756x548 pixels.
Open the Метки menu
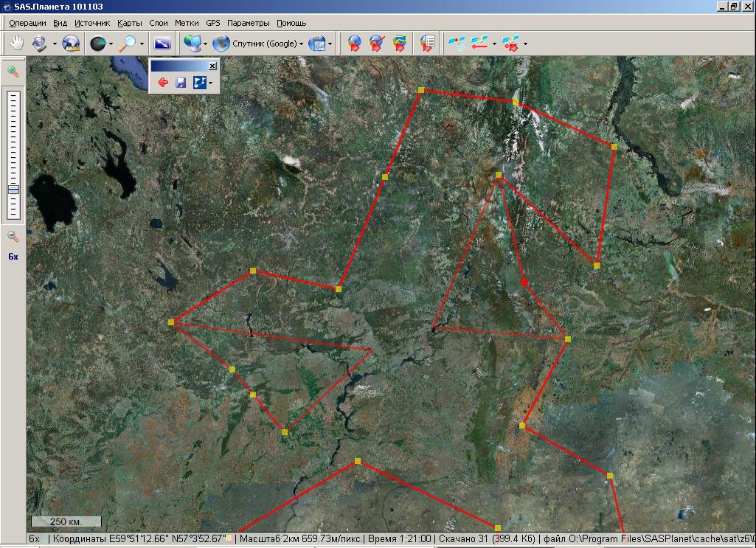click(x=187, y=23)
